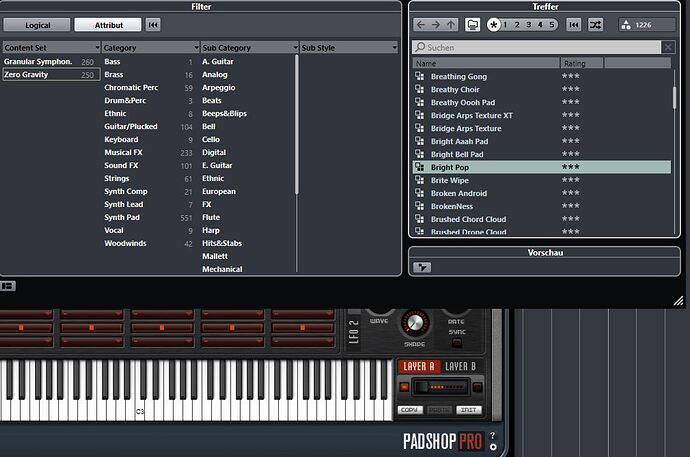Viewport: 690px width, 457px height.
Task: Filter results by rating 1
Action: (505, 25)
